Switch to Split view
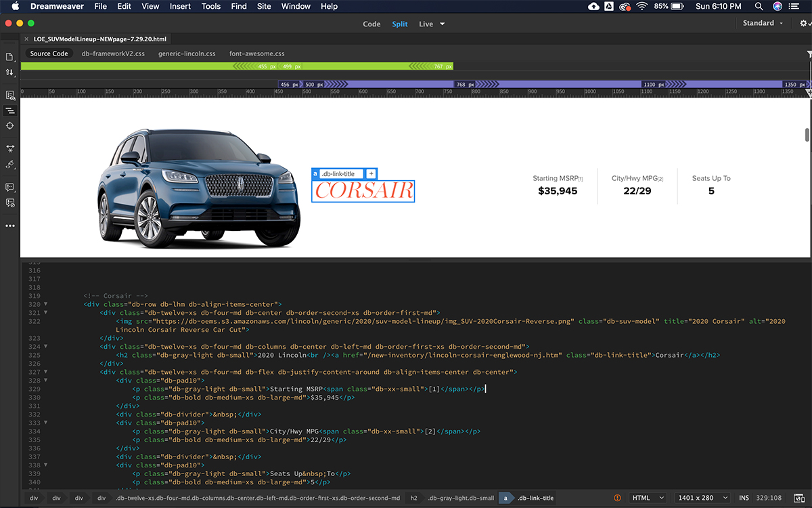 click(400, 24)
